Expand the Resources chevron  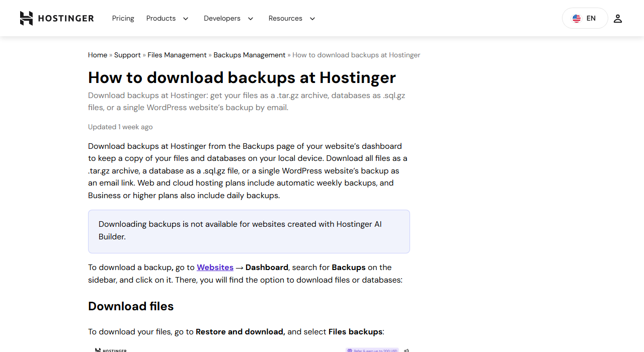pyautogui.click(x=312, y=19)
